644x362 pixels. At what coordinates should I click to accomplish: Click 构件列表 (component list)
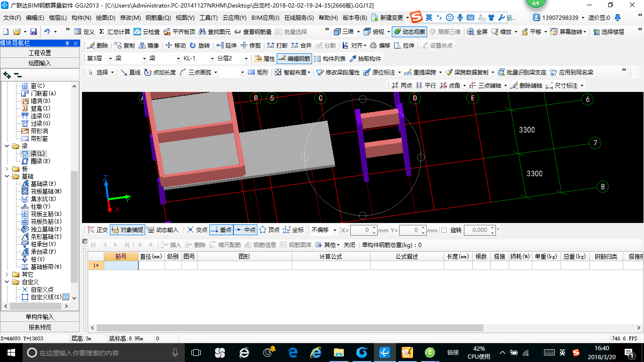tap(330, 59)
